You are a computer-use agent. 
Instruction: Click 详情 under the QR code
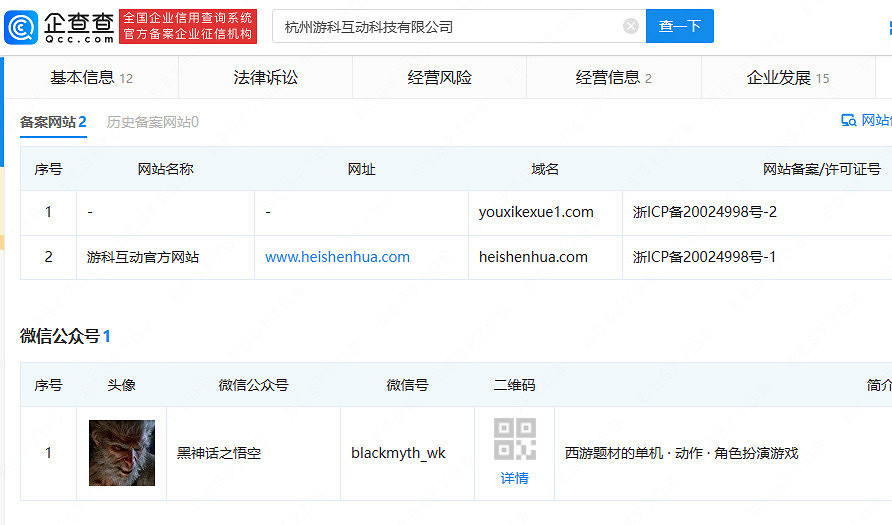[514, 478]
